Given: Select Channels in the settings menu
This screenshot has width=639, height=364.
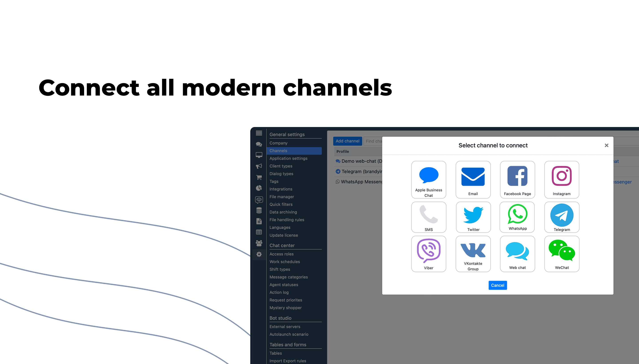Looking at the screenshot, I should tap(294, 151).
